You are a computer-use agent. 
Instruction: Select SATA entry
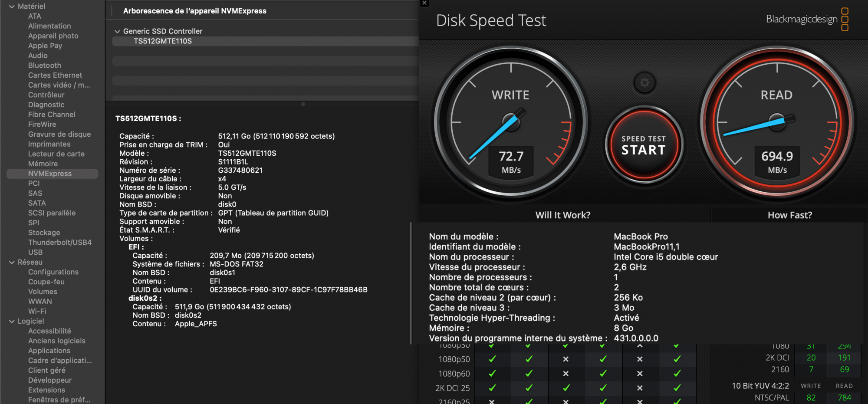pyautogui.click(x=37, y=203)
